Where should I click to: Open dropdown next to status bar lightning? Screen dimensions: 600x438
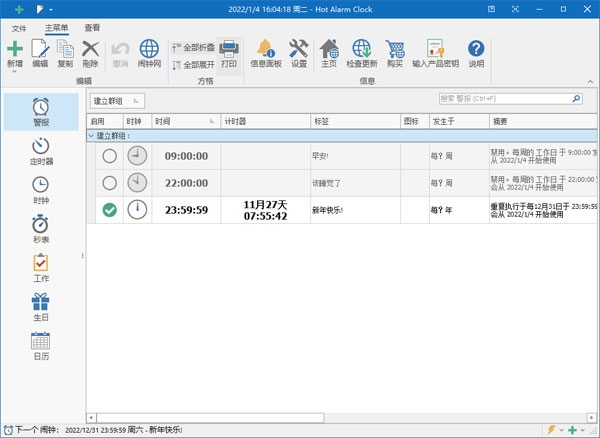coord(561,430)
